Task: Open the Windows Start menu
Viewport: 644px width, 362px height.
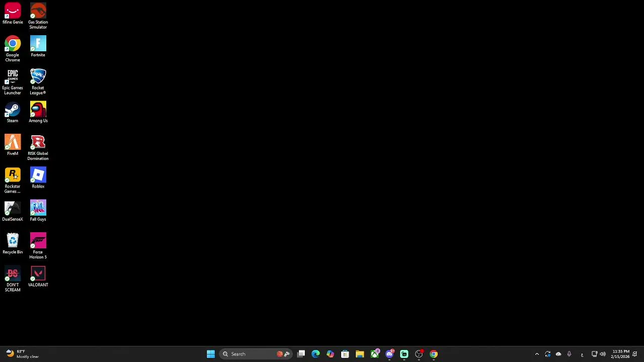Action: click(211, 354)
